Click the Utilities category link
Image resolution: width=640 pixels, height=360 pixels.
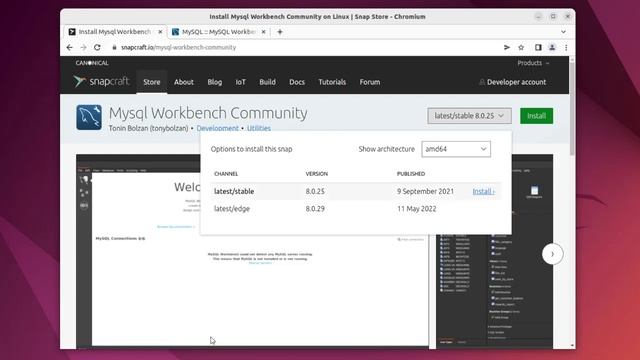pyautogui.click(x=259, y=128)
